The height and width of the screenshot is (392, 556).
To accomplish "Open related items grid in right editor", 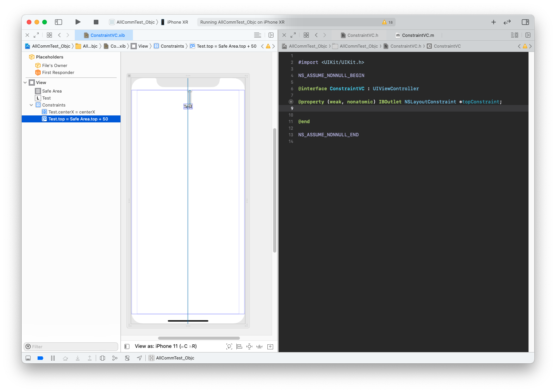I will point(306,35).
